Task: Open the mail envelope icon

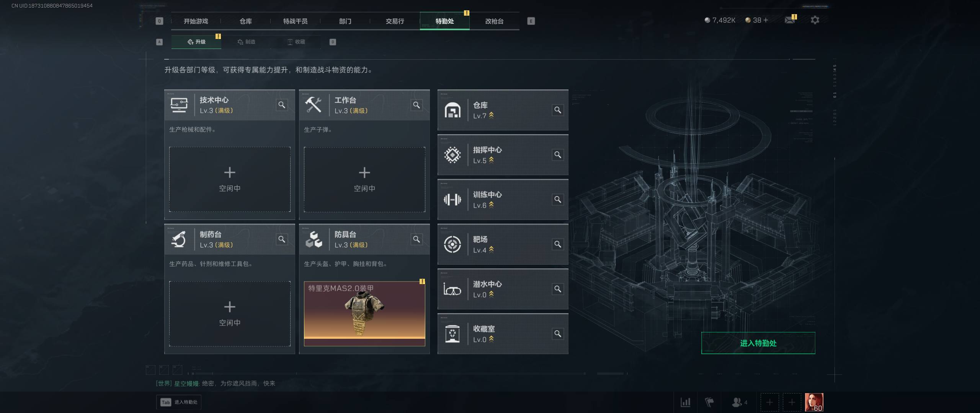Action: point(789,20)
